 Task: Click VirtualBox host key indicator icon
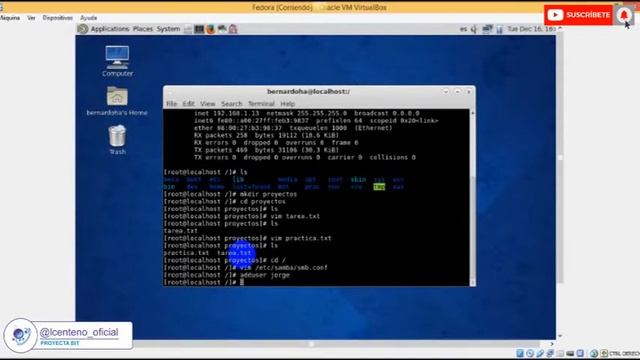click(x=604, y=353)
